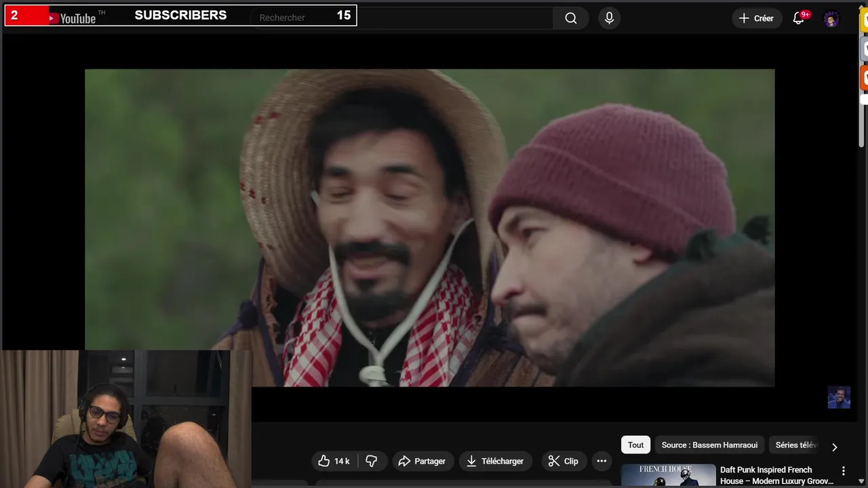The width and height of the screenshot is (868, 488).
Task: Open the Créer menu
Action: tap(756, 18)
